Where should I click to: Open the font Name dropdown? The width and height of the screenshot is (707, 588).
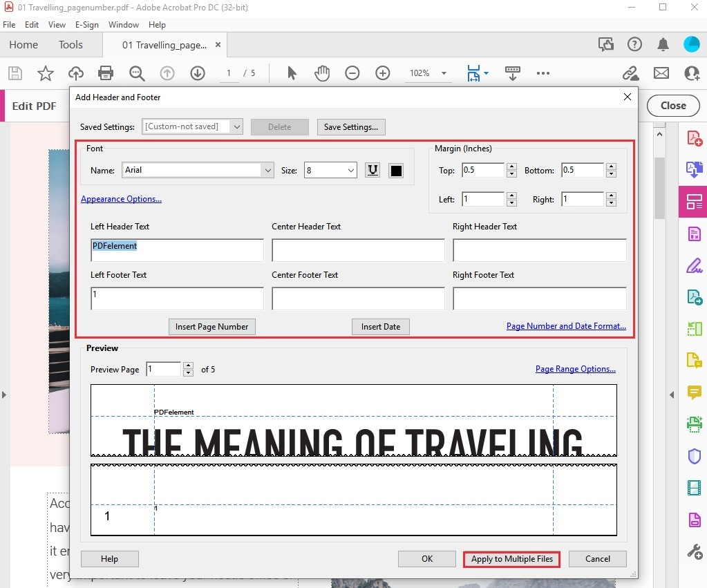pyautogui.click(x=268, y=170)
